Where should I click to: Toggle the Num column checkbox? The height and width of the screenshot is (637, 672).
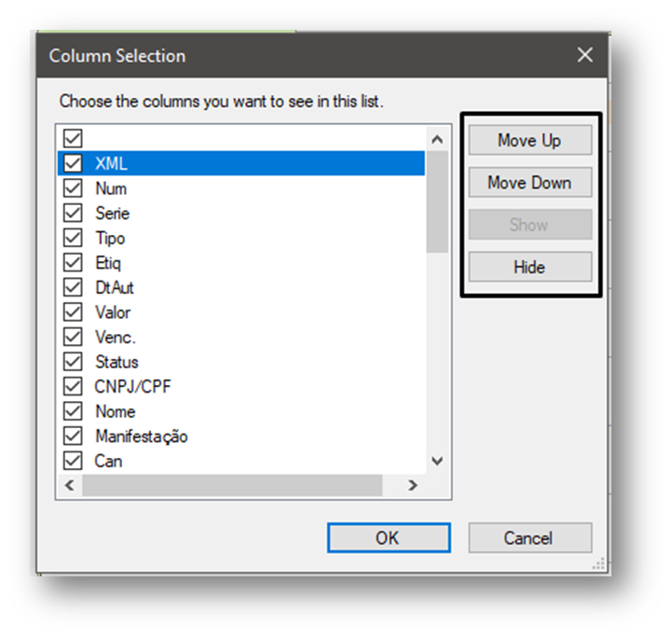point(73,188)
